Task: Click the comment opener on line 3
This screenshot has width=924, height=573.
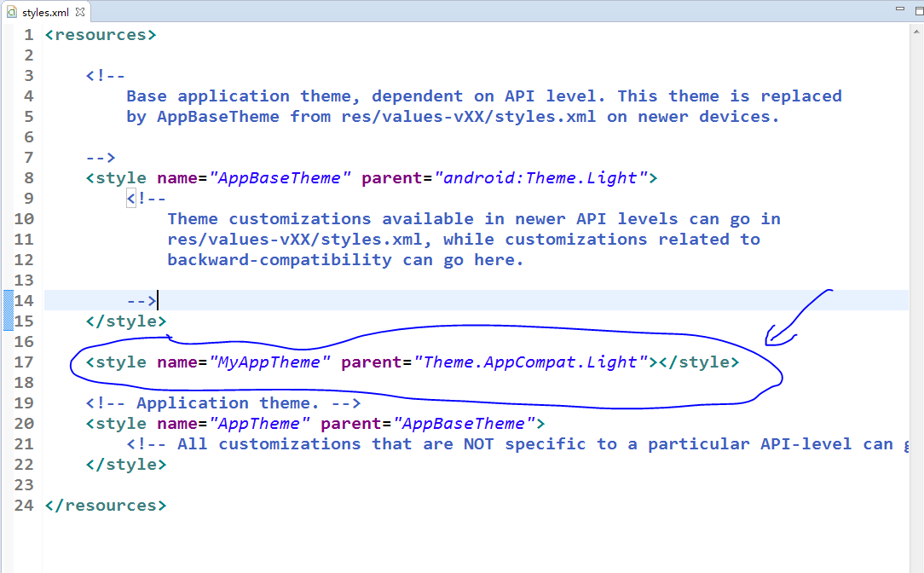Action: point(106,75)
